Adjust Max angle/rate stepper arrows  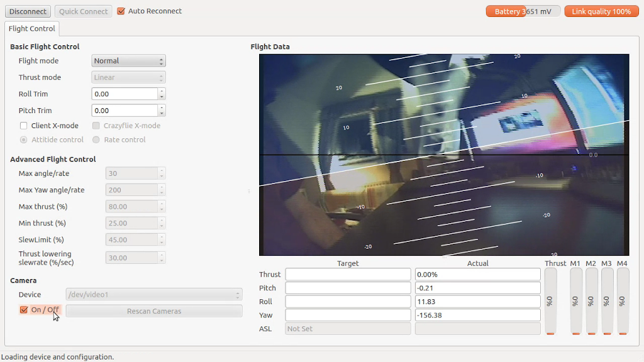(x=162, y=173)
